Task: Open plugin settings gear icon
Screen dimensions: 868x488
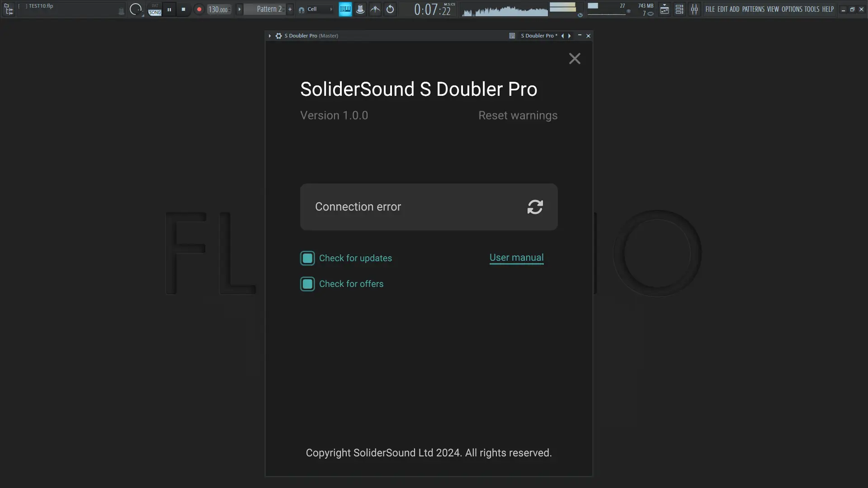Action: (278, 36)
